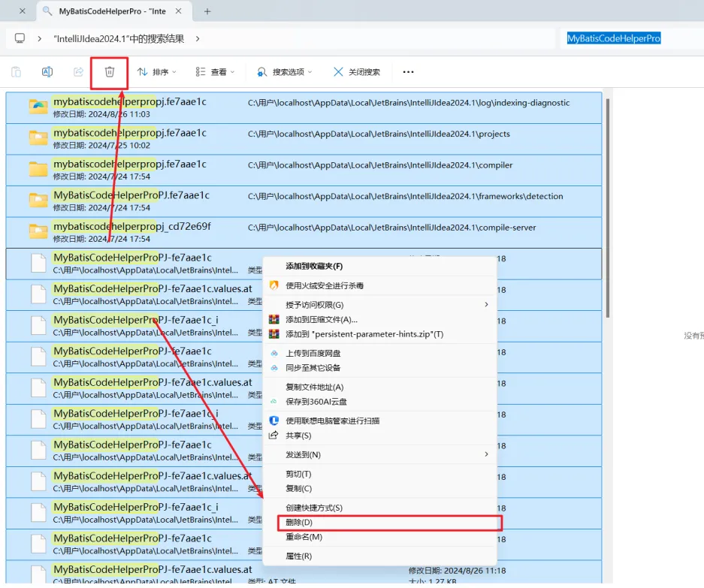Click the Share icon in the toolbar

(79, 72)
